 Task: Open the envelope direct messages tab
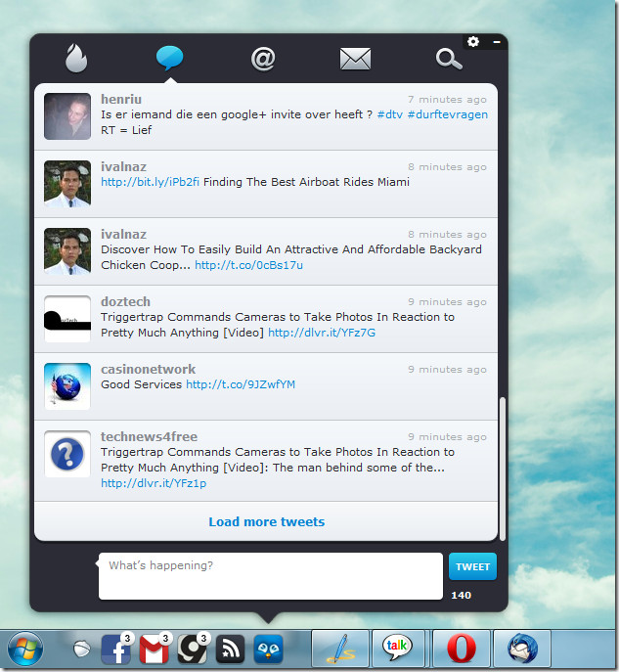tap(355, 59)
